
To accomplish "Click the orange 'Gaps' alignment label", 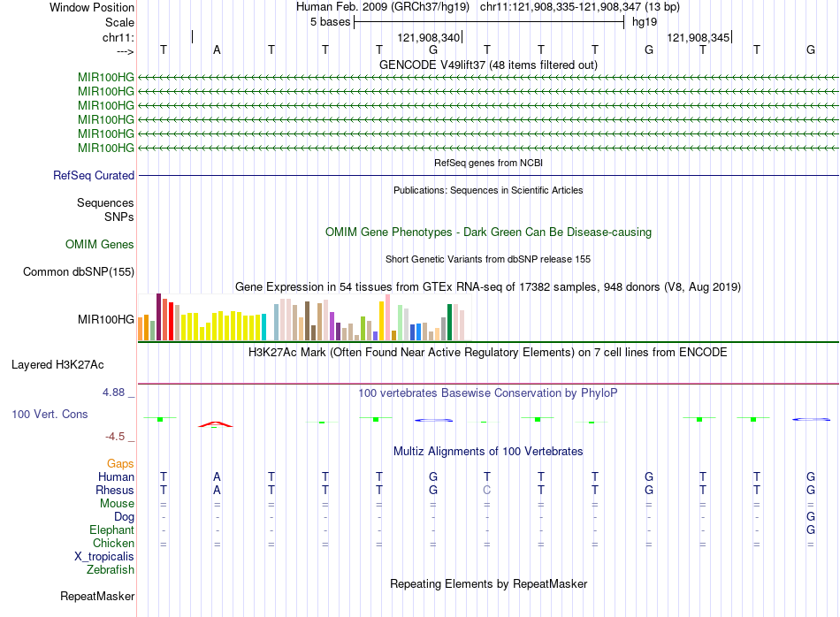I will 120,463.
